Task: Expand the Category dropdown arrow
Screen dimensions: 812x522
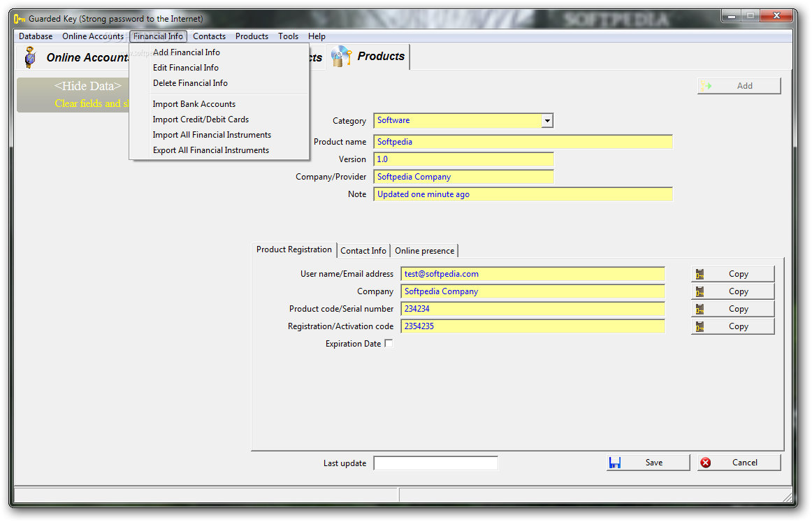Action: point(547,121)
